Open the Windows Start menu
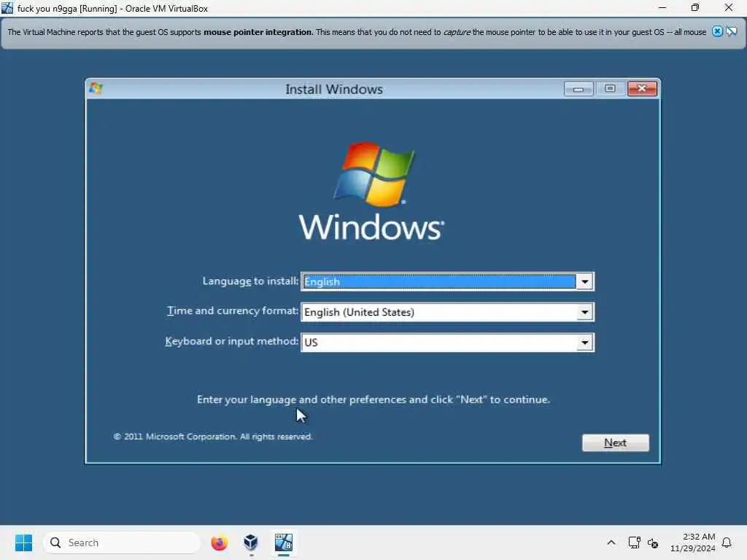 (x=23, y=542)
